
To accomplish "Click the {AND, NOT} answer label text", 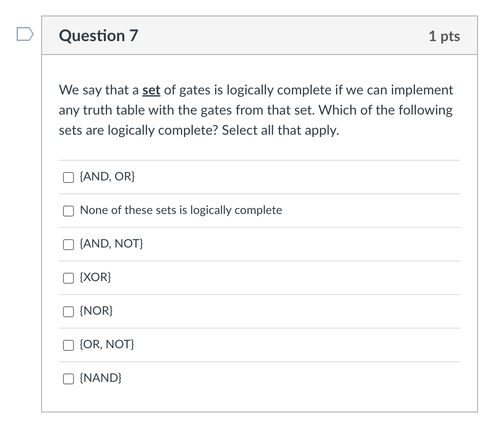I will tap(112, 243).
